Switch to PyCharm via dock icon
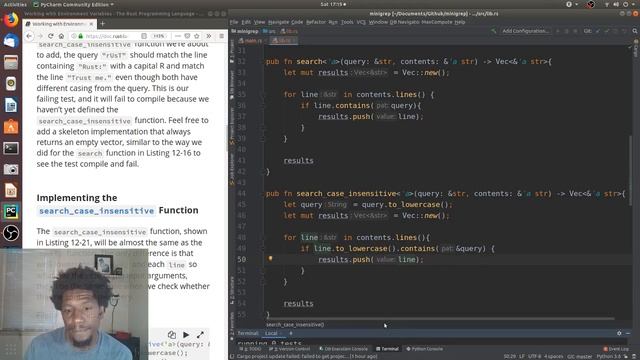 pyautogui.click(x=11, y=212)
